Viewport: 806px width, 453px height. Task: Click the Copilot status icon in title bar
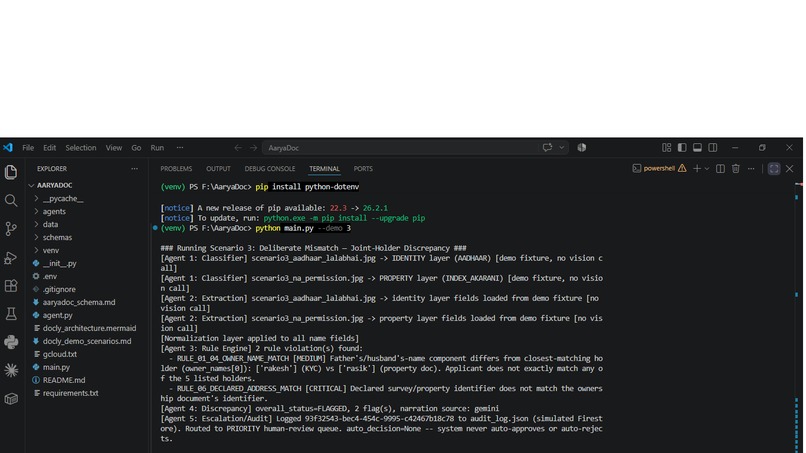[x=581, y=148]
